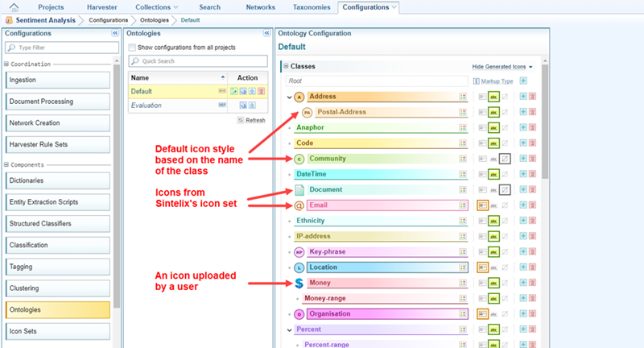Enable Show configurations from all projects

133,48
